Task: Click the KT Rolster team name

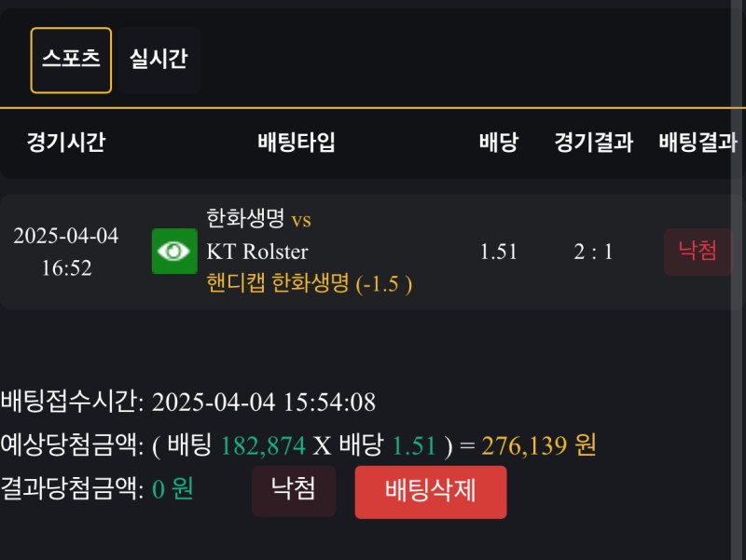Action: coord(257,252)
